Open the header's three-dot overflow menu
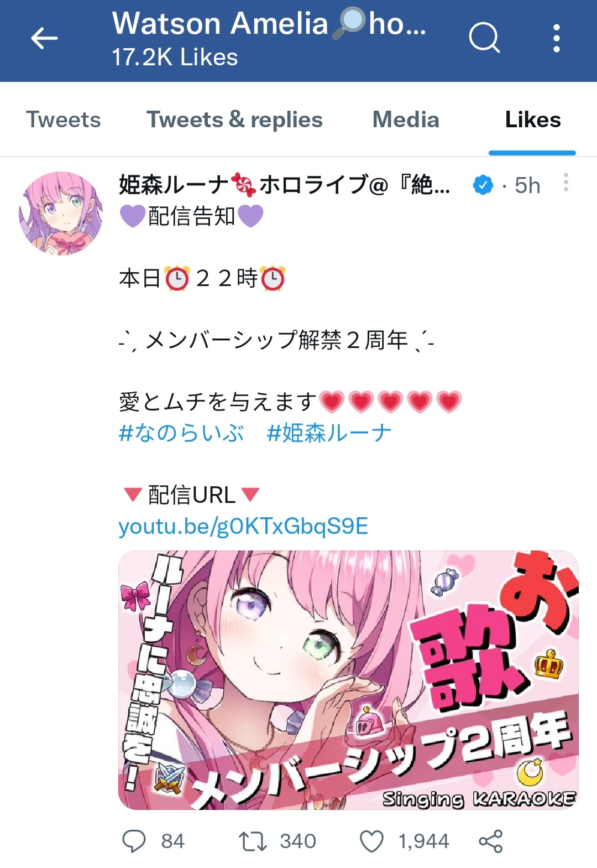This screenshot has width=597, height=868. point(556,38)
